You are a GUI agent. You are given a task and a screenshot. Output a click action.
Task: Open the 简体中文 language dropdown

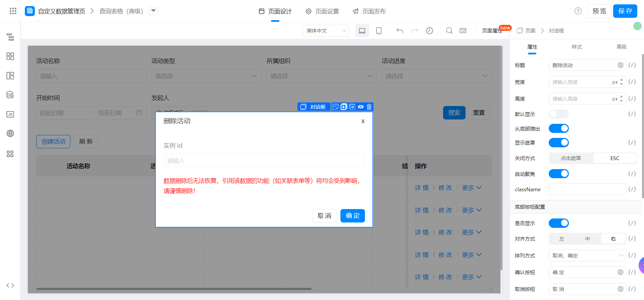[x=326, y=31]
